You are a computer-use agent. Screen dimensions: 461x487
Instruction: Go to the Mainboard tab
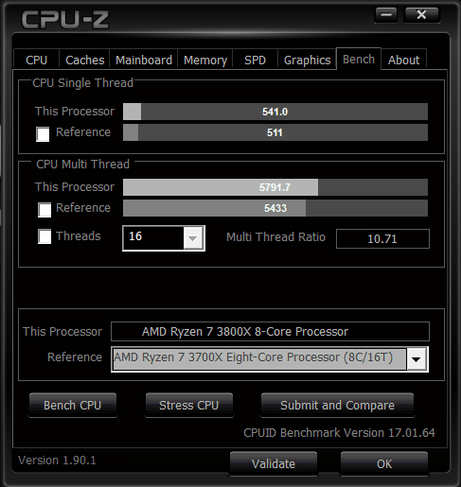tap(144, 60)
